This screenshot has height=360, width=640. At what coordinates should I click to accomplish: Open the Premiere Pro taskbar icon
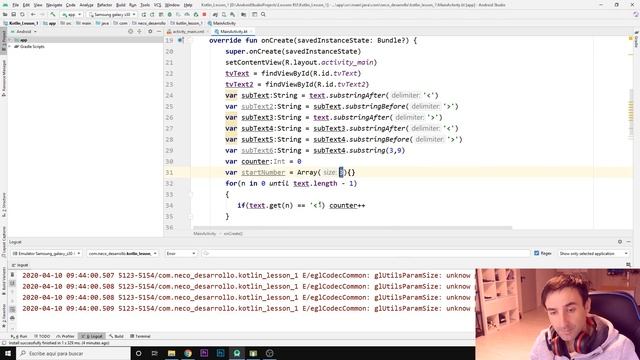[204, 353]
